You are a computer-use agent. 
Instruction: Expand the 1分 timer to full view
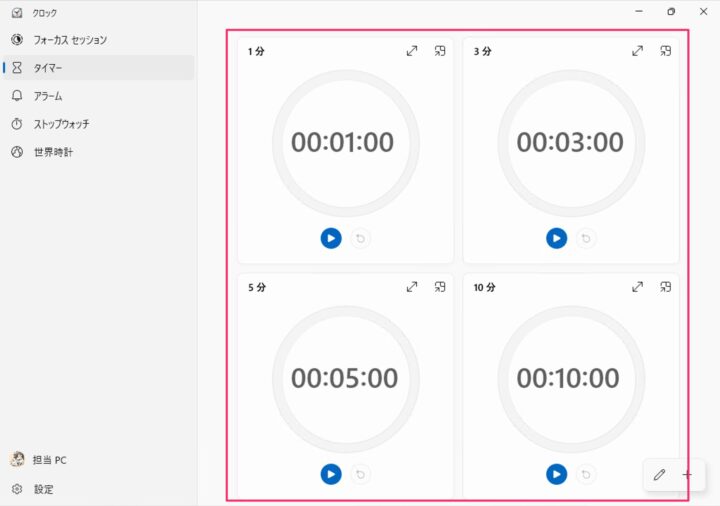[411, 51]
